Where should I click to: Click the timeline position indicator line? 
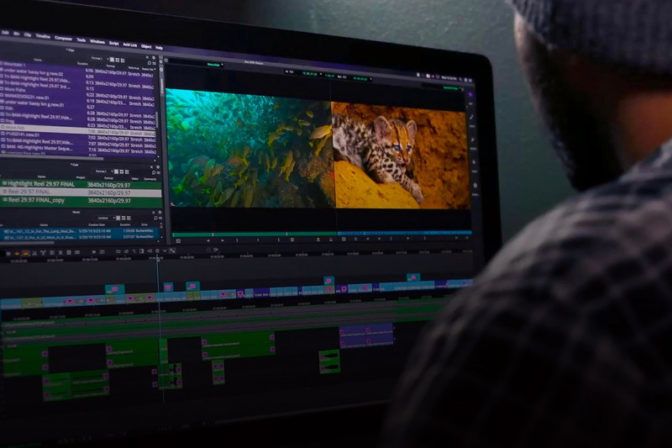coord(160,326)
